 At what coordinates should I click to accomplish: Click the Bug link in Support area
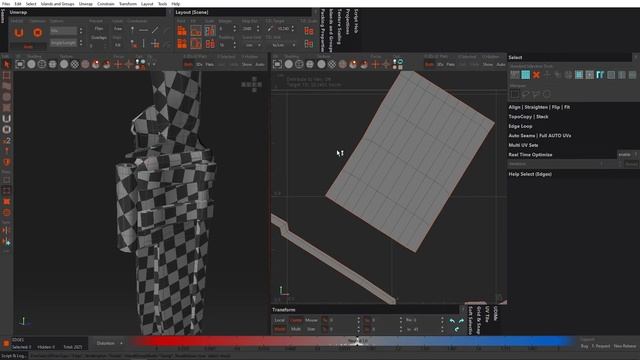tap(584, 346)
